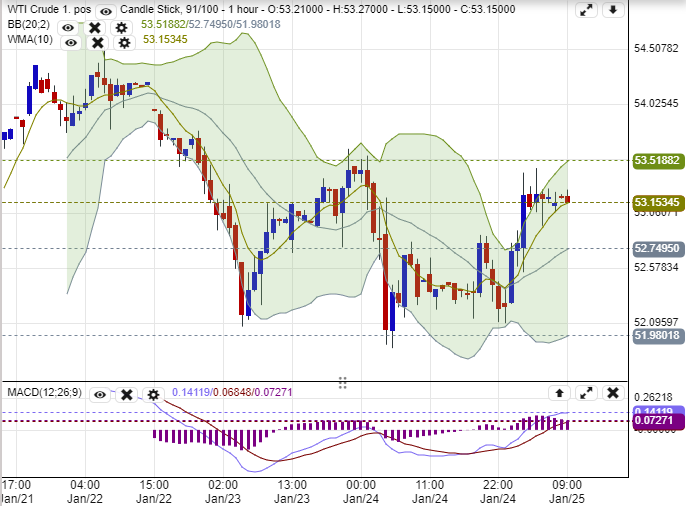This screenshot has height=506, width=686.
Task: Toggle visibility of WTI Crude main series
Action: (x=106, y=10)
